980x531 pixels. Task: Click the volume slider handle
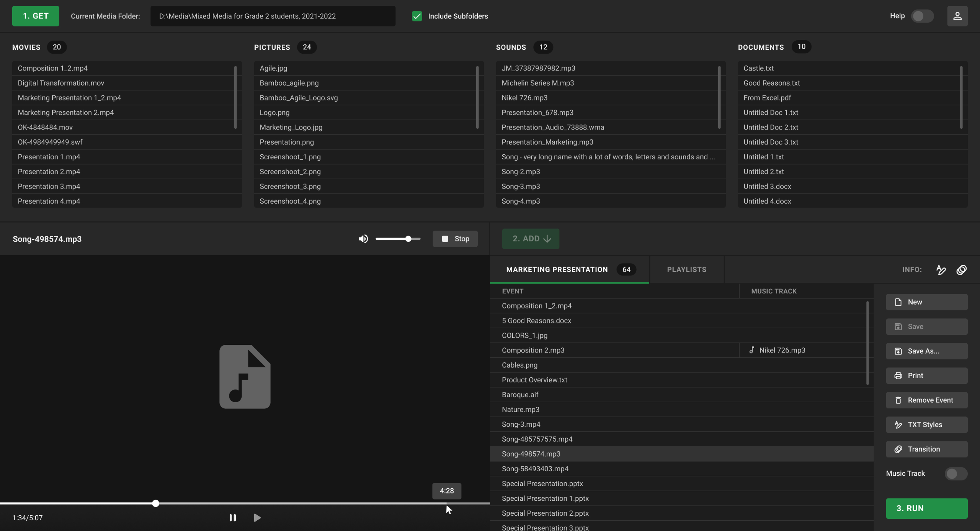(408, 239)
